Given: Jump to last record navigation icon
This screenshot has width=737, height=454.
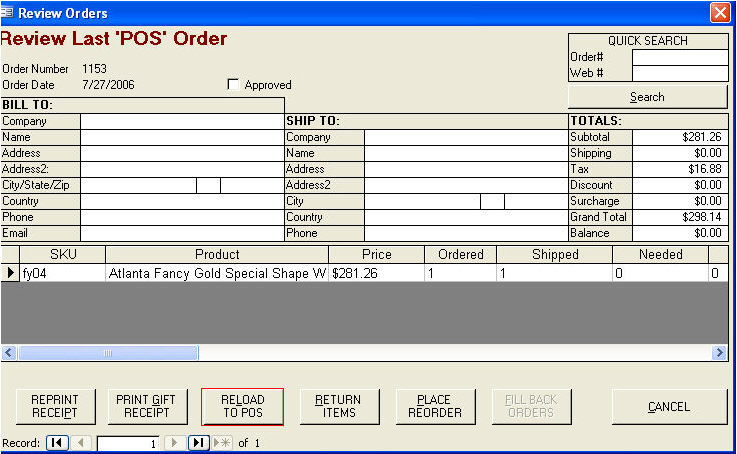Looking at the screenshot, I should pyautogui.click(x=199, y=443).
